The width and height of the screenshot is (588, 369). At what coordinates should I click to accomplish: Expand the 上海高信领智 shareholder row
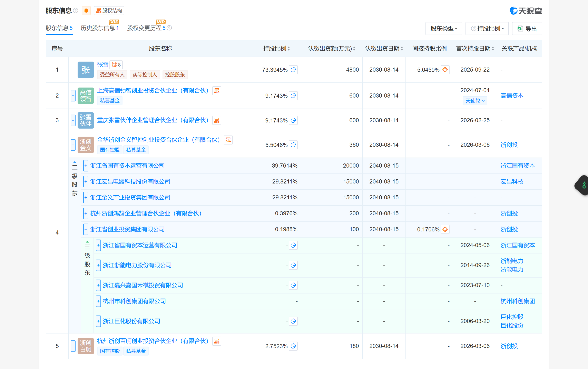click(x=73, y=96)
